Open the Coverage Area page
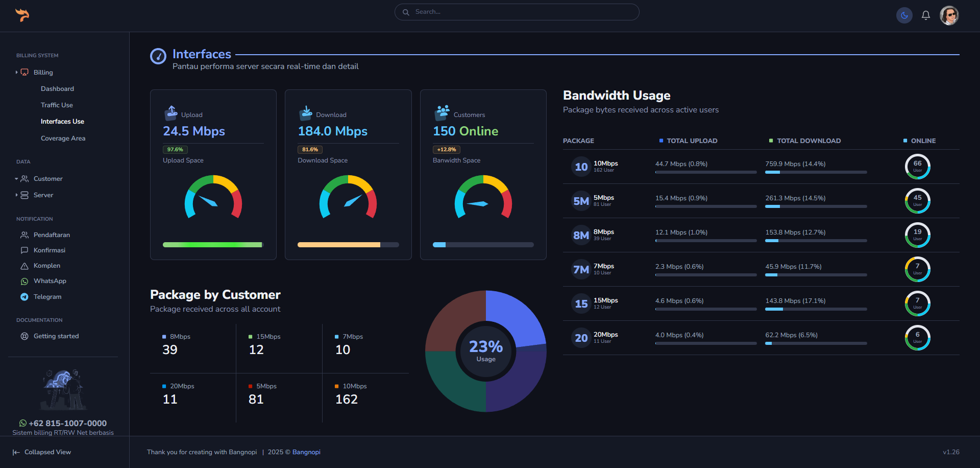Screen dimensions: 980x468 click(x=63, y=138)
